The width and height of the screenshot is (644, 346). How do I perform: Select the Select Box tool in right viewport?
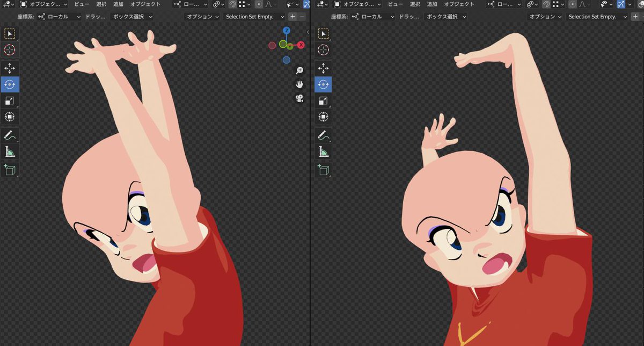pos(324,33)
